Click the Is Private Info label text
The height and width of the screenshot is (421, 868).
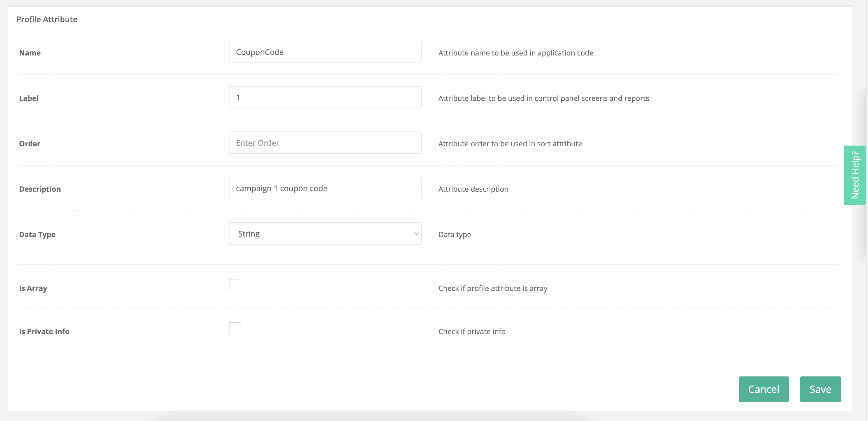coord(44,332)
